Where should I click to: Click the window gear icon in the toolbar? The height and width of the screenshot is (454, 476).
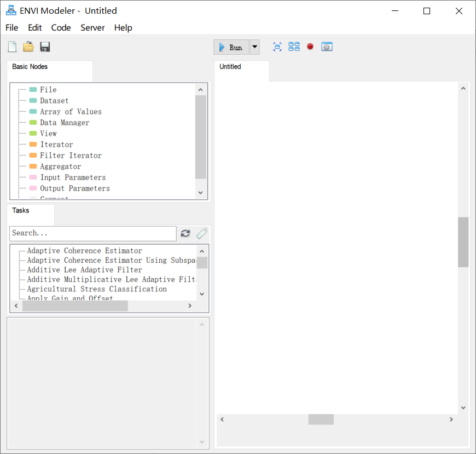(x=327, y=47)
